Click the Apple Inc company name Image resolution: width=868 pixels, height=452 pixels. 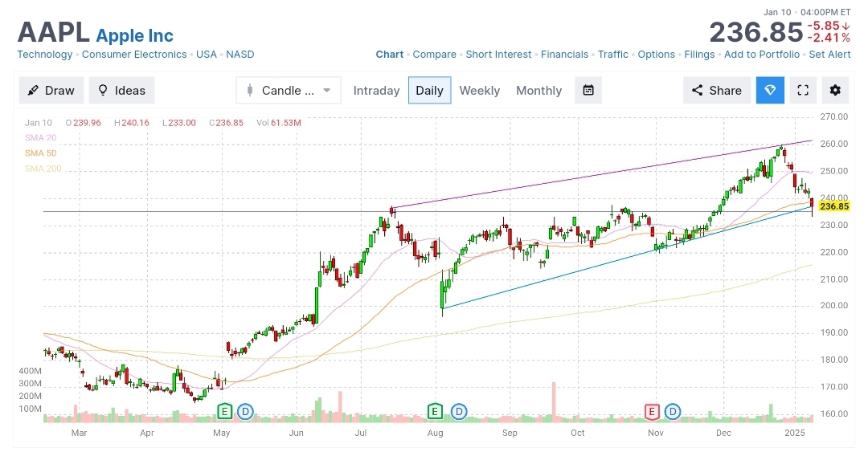click(134, 35)
